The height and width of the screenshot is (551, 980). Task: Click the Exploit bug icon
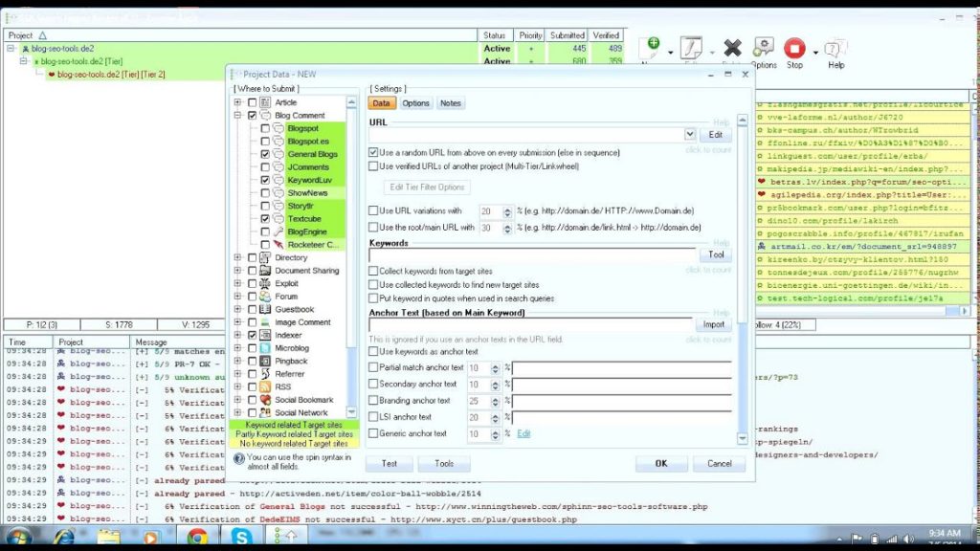coord(265,283)
